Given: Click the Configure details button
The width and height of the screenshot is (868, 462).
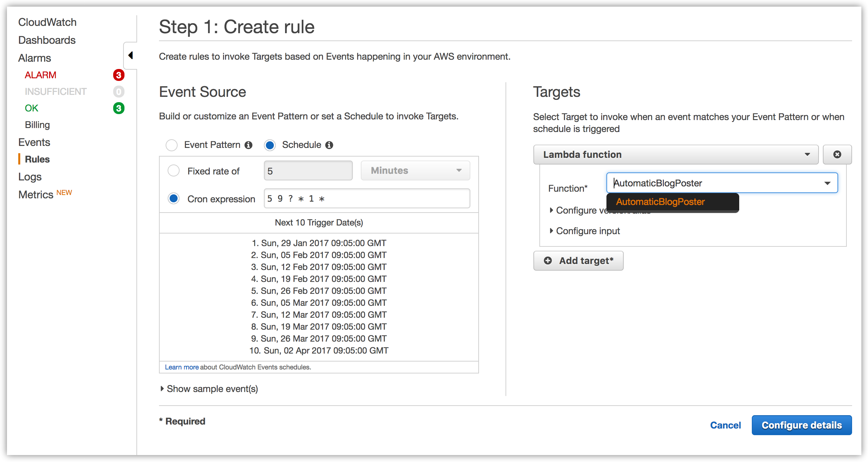Looking at the screenshot, I should 801,425.
